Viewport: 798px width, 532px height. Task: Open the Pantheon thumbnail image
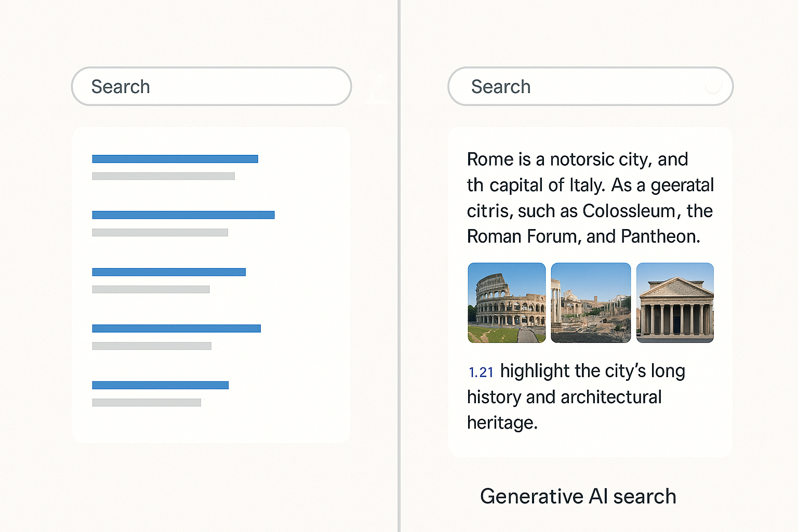675,303
